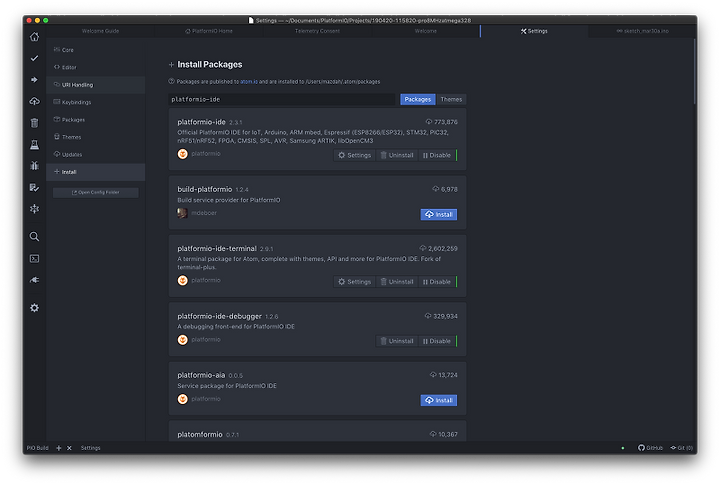The width and height of the screenshot is (720, 485).
Task: Open the terminal icon in sidebar
Action: click(34, 259)
